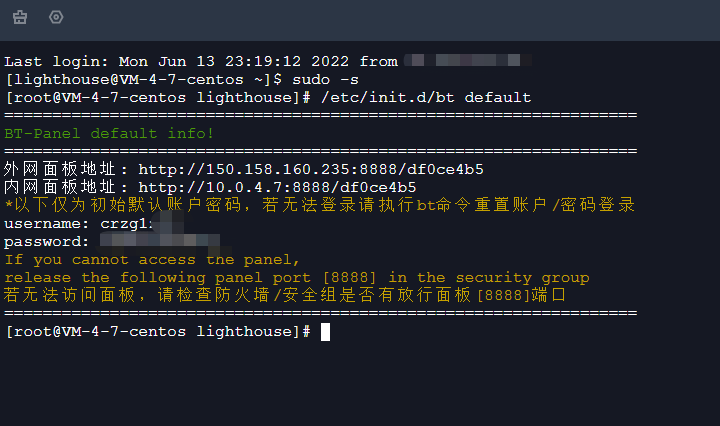The height and width of the screenshot is (426, 720).
Task: Click the Last login timestamp line
Action: (201, 61)
